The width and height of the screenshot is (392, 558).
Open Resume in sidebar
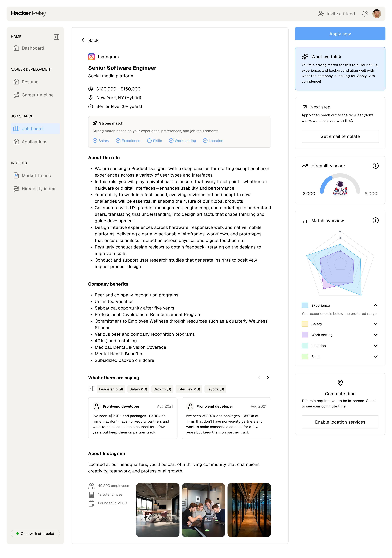tap(35, 82)
